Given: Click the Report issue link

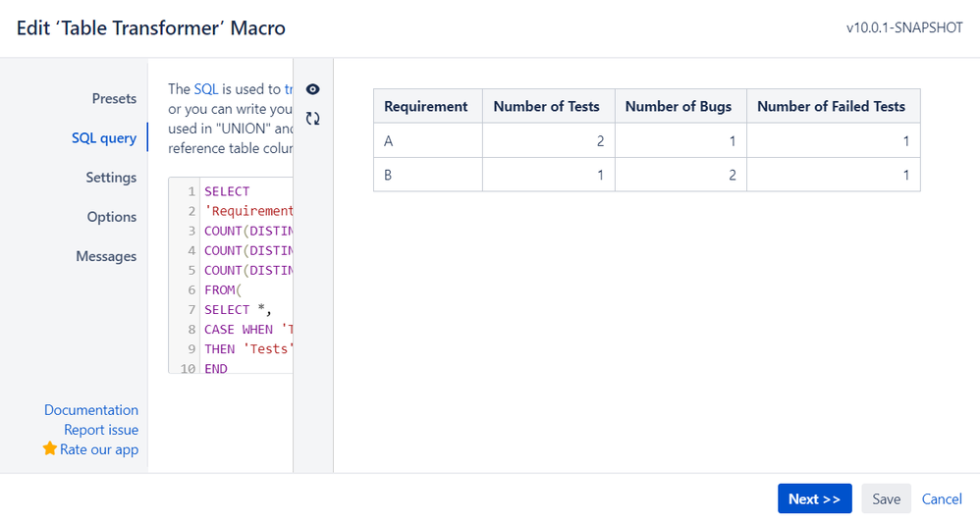Looking at the screenshot, I should [x=101, y=429].
